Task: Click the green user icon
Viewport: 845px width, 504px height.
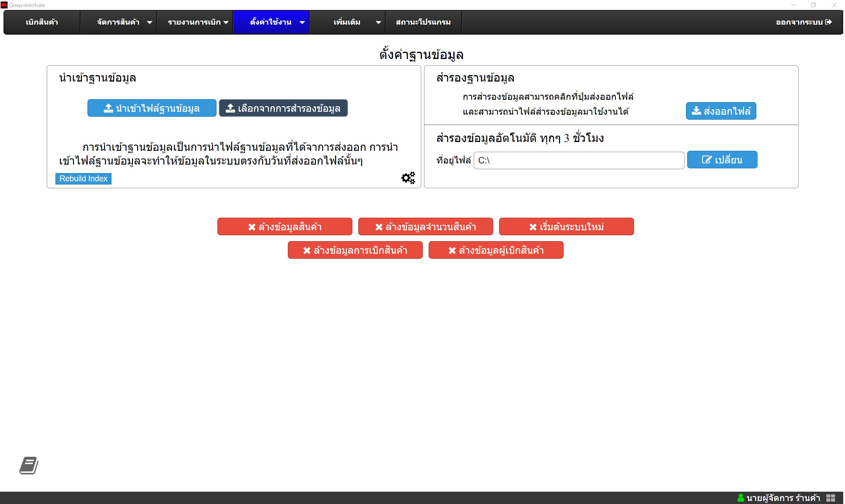Action: point(741,498)
